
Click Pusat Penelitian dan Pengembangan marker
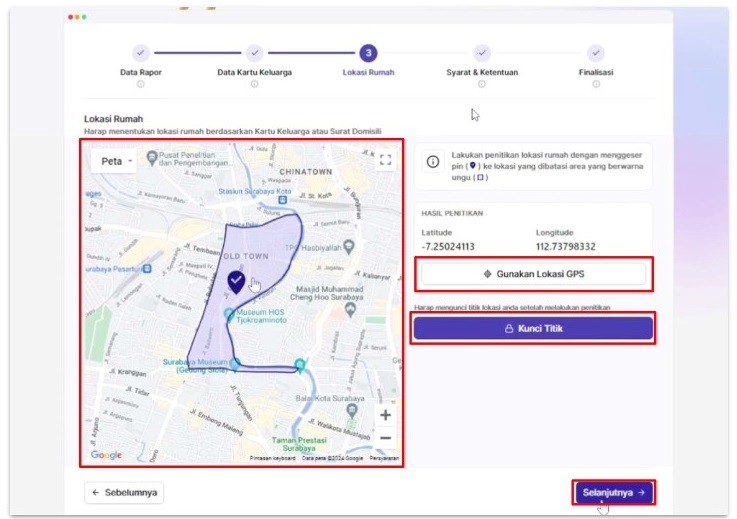pos(151,157)
